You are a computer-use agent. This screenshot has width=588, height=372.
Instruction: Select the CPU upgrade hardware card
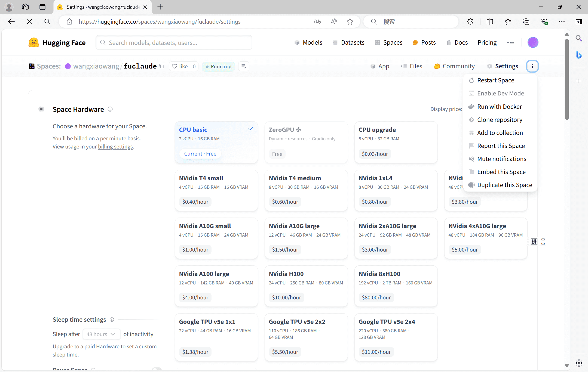point(396,142)
